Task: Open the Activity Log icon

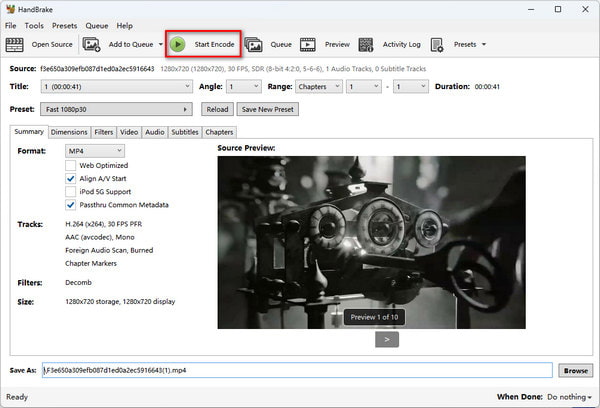Action: pos(366,44)
